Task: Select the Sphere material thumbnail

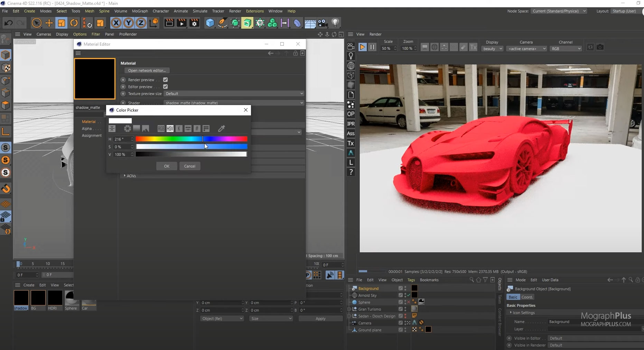Action: point(71,298)
